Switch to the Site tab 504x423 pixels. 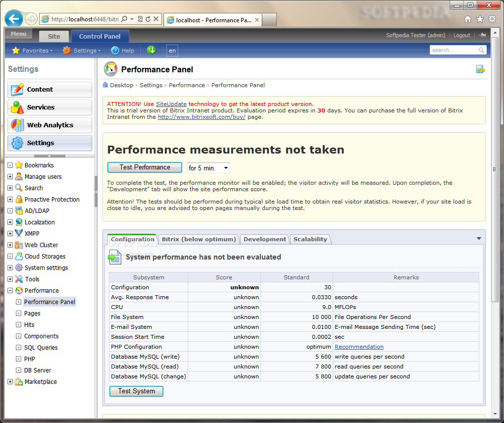click(x=53, y=36)
